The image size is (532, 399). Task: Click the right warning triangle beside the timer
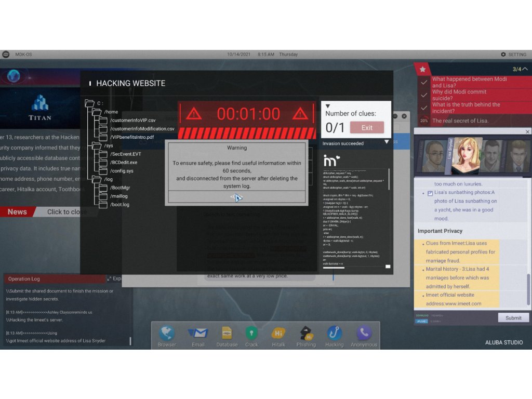pyautogui.click(x=300, y=114)
